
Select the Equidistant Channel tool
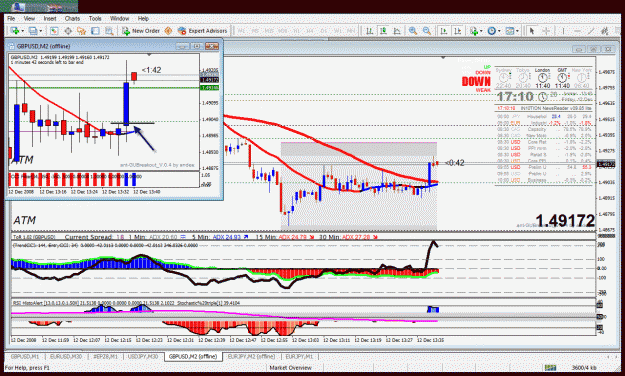point(605,31)
